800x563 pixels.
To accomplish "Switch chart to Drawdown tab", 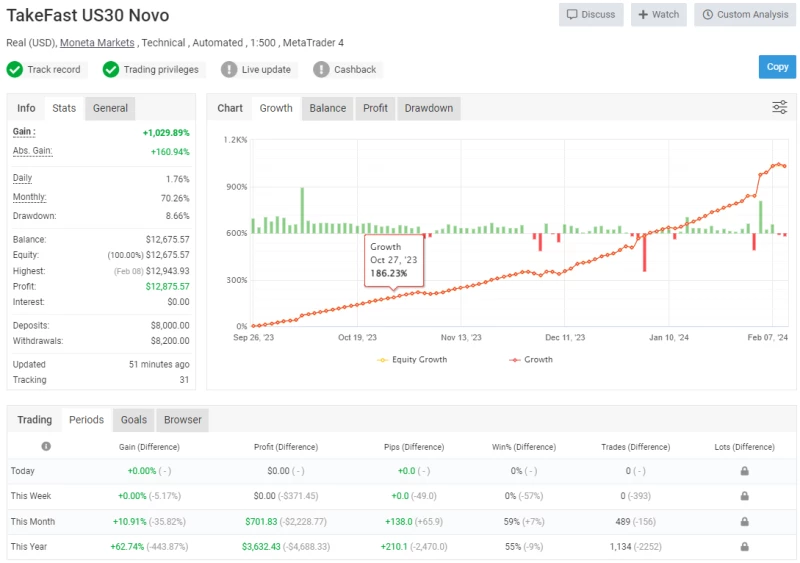I will pos(428,108).
